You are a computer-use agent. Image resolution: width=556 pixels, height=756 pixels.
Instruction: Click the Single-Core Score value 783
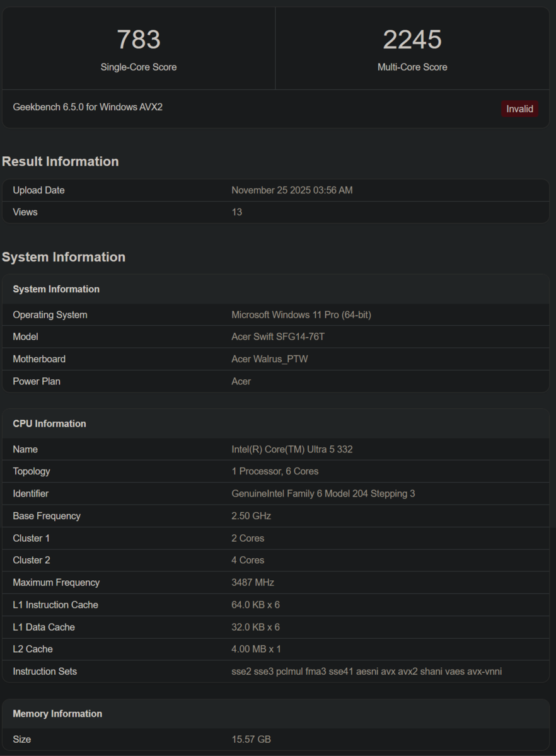click(x=139, y=40)
